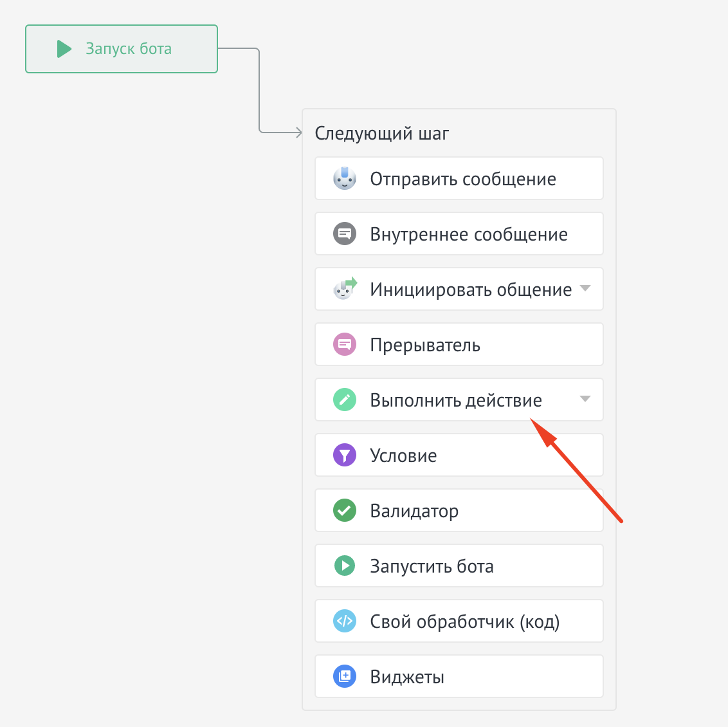This screenshot has height=727, width=728.
Task: Select the Прерыватель step option
Action: click(x=424, y=345)
